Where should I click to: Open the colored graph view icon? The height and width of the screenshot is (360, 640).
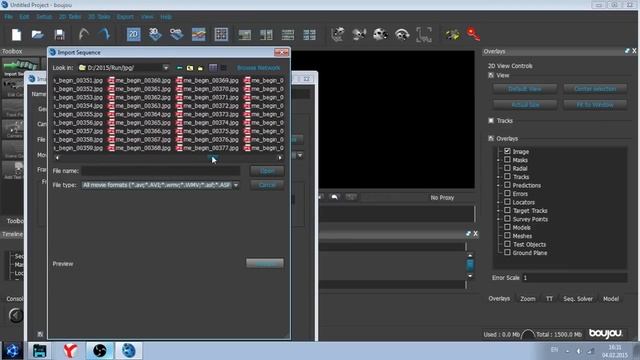tap(199, 35)
